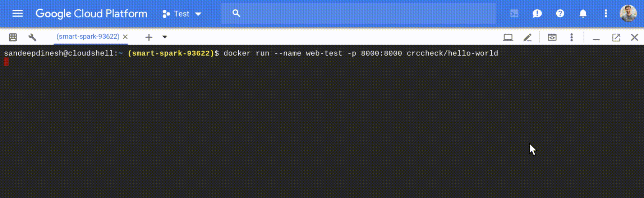View notifications bell
Image resolution: width=644 pixels, height=198 pixels.
pos(583,14)
